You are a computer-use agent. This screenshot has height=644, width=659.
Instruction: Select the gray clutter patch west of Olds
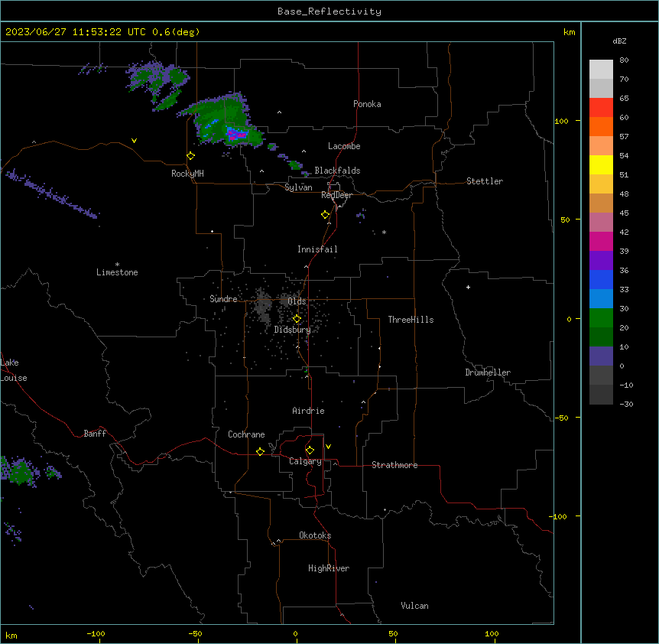(x=263, y=306)
